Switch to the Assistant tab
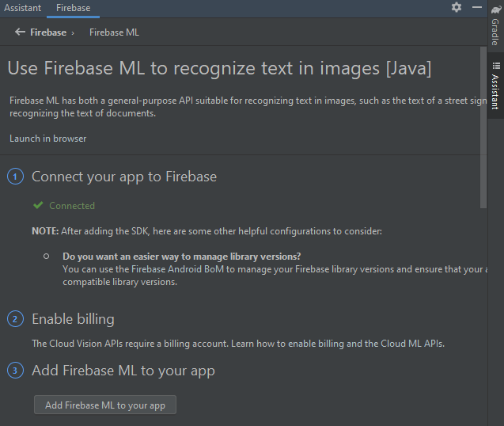Viewport: 504px width, 426px height. (22, 8)
